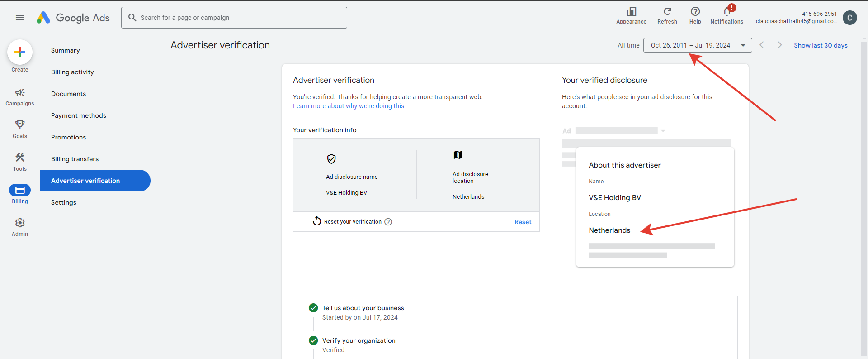Open Notifications bell icon
868x359 pixels.
pos(727,11)
